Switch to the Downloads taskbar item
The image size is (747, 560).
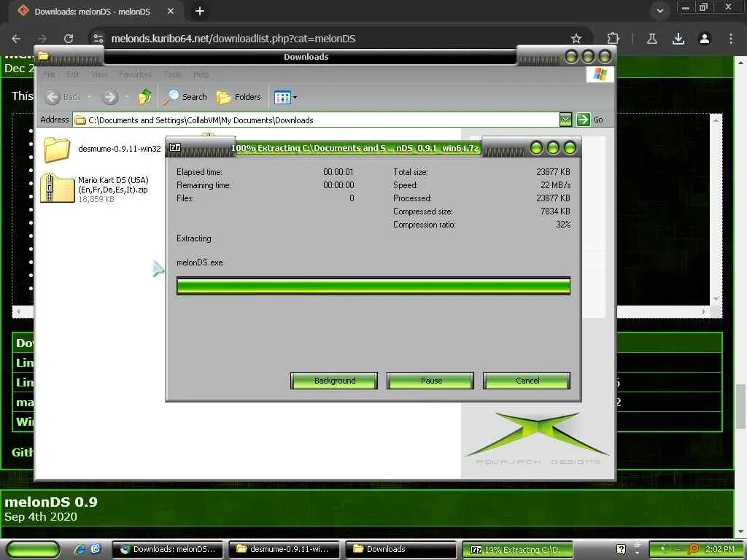(401, 550)
